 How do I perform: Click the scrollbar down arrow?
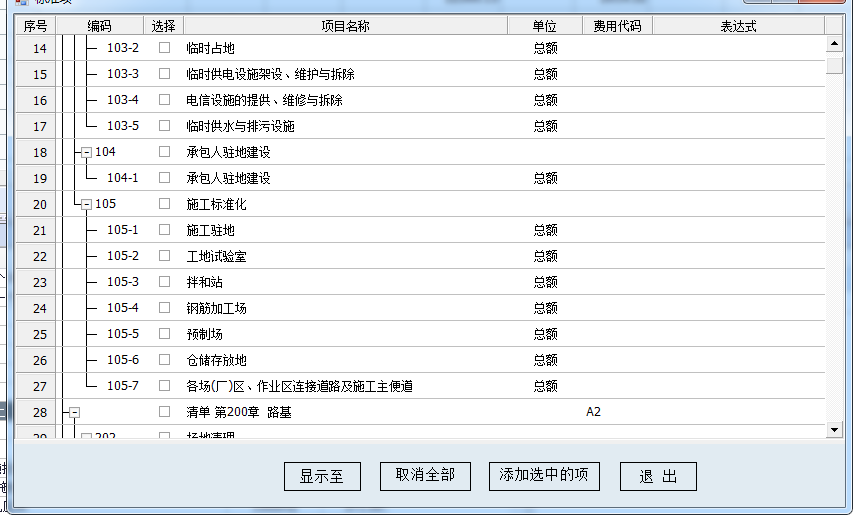click(835, 430)
